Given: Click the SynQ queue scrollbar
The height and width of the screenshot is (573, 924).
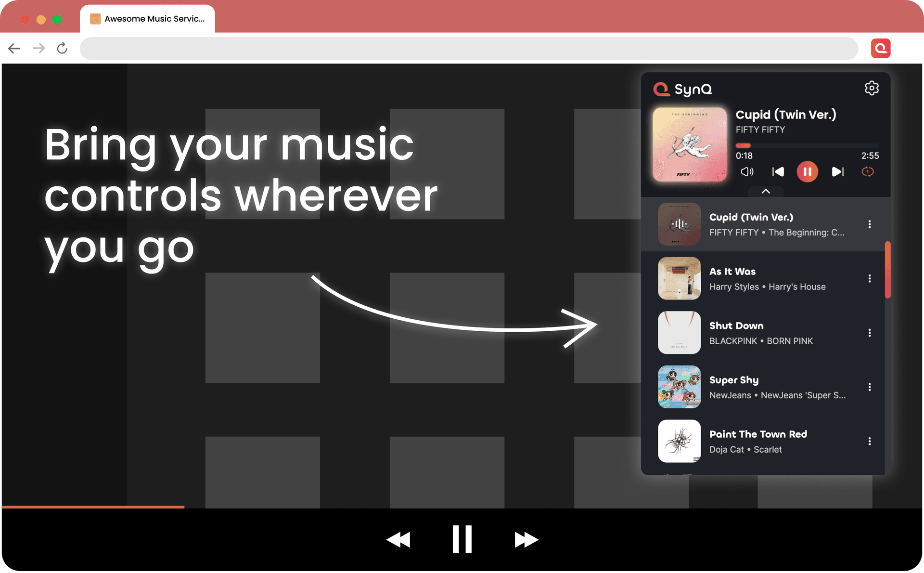Looking at the screenshot, I should [887, 270].
